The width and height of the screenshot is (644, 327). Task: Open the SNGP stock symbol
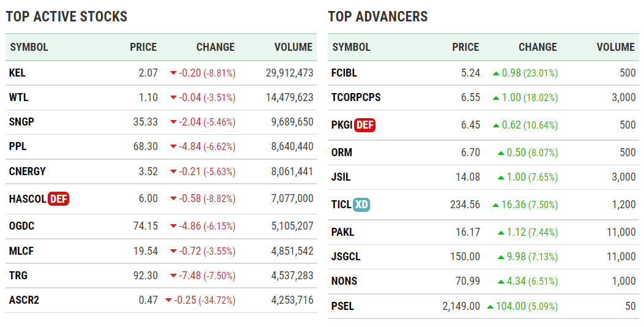click(x=21, y=122)
